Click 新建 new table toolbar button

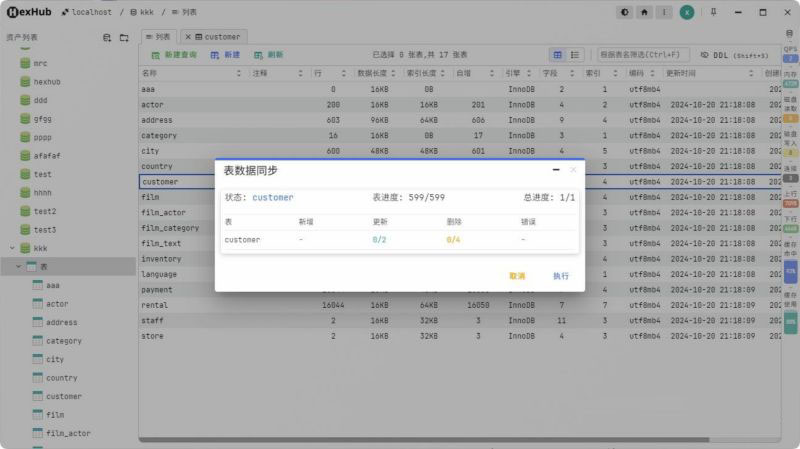click(x=225, y=55)
